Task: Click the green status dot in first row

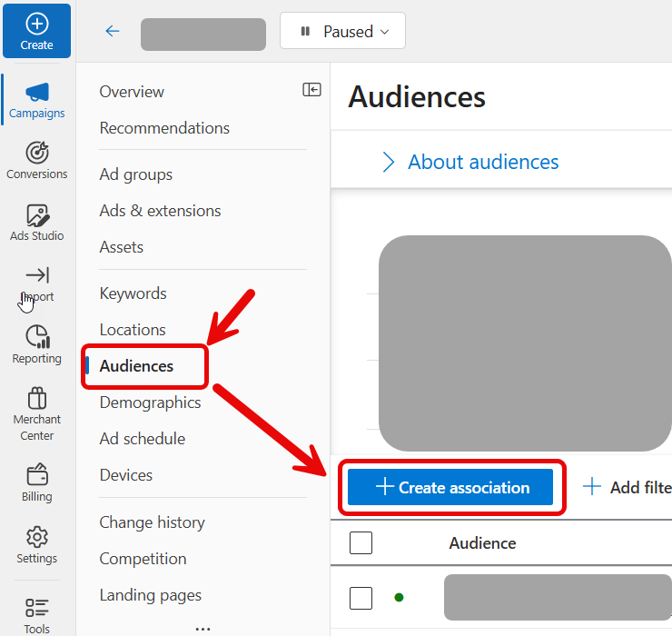Action: coord(399,598)
